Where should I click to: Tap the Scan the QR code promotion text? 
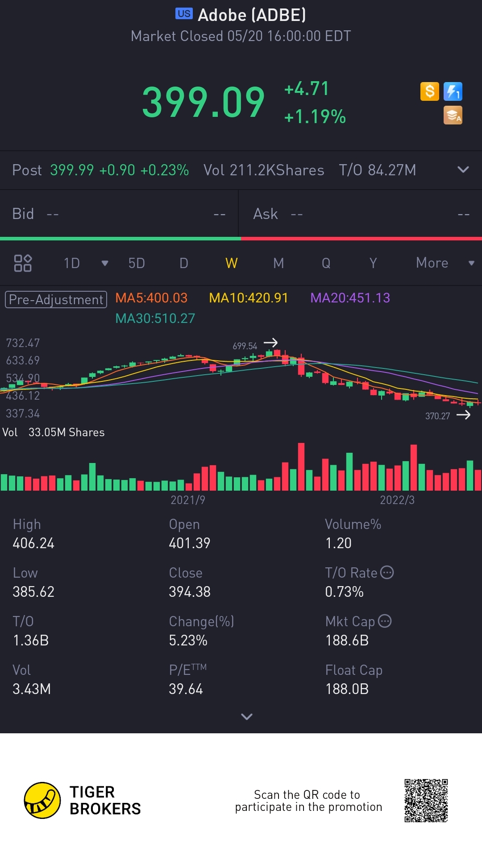pos(308,801)
